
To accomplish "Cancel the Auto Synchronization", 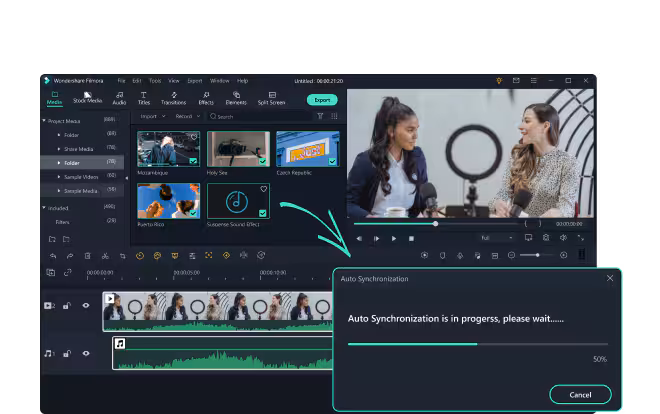I will (580, 395).
